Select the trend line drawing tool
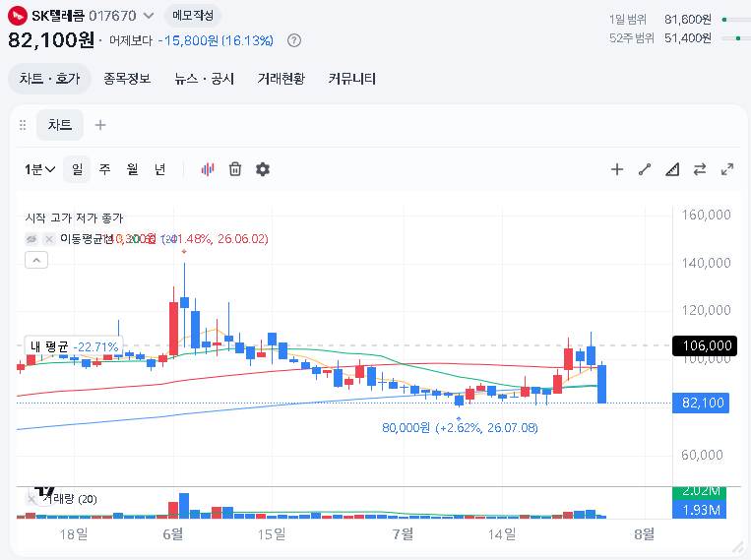 coord(645,169)
